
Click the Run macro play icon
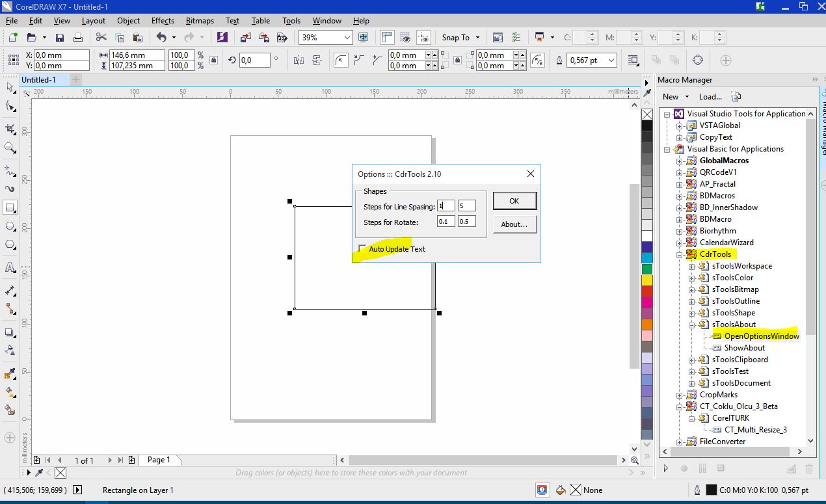(x=665, y=468)
